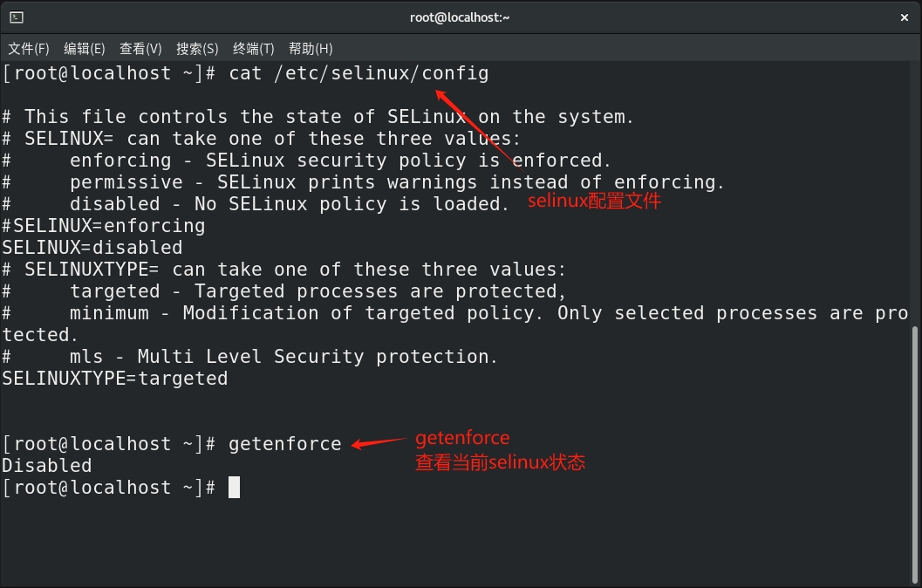
Task: Click the red selinux配置文件 annotation
Action: (x=595, y=202)
